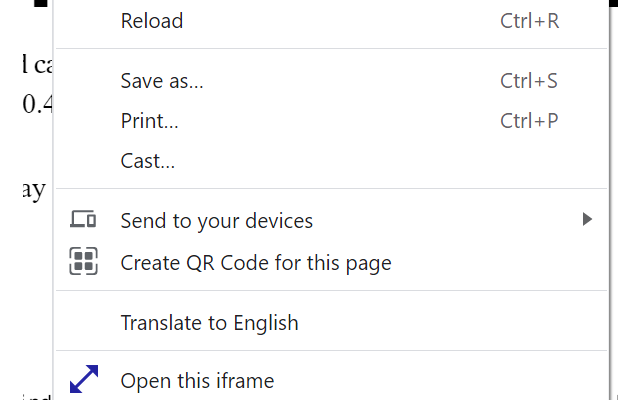
Task: Choose Save as... menu entry
Action: [161, 81]
